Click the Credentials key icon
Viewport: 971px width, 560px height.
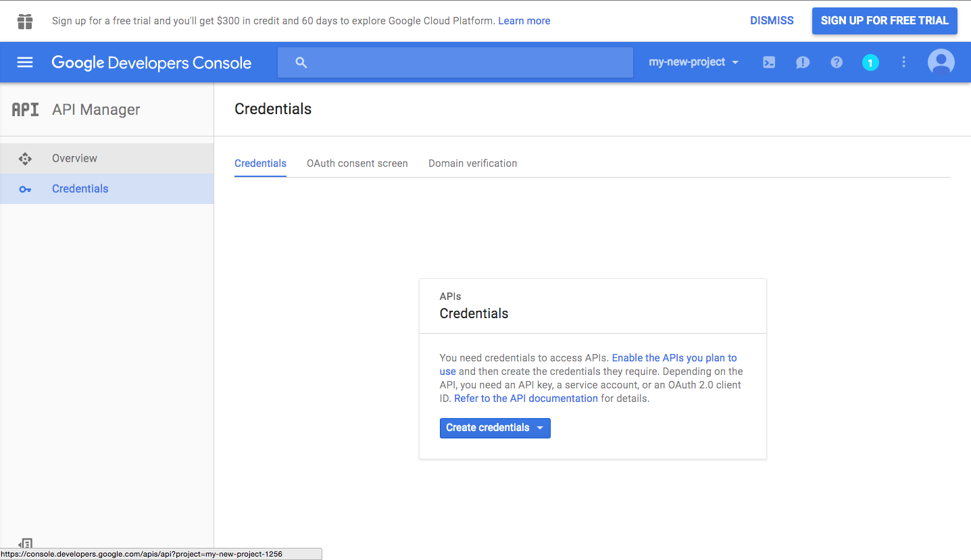click(25, 189)
